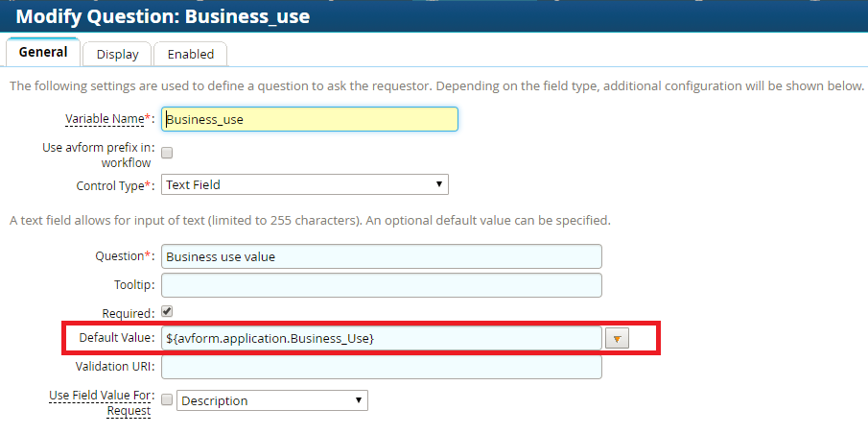Focus the Question field with Business use value
The height and width of the screenshot is (434, 868).
[381, 256]
